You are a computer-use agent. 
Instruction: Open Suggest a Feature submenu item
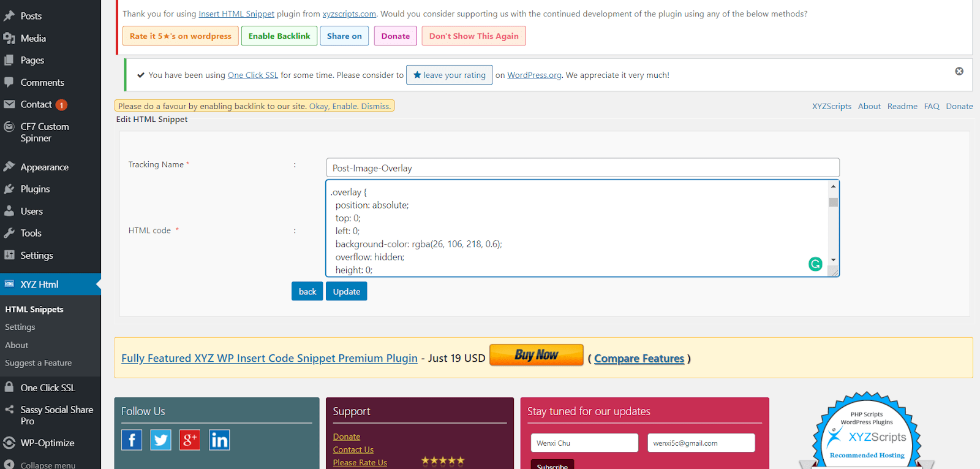(x=39, y=363)
